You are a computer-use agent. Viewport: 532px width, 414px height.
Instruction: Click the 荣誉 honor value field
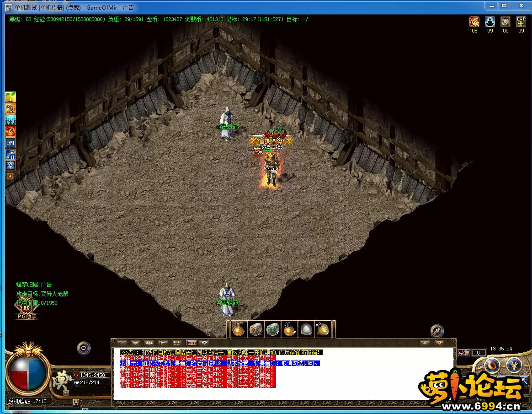[479, 353]
